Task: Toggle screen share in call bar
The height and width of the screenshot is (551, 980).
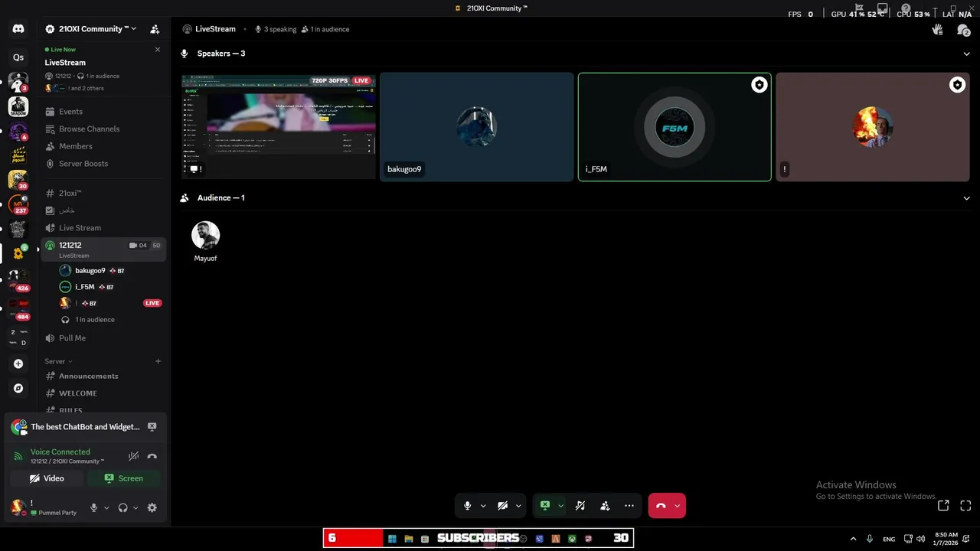Action: [545, 506]
